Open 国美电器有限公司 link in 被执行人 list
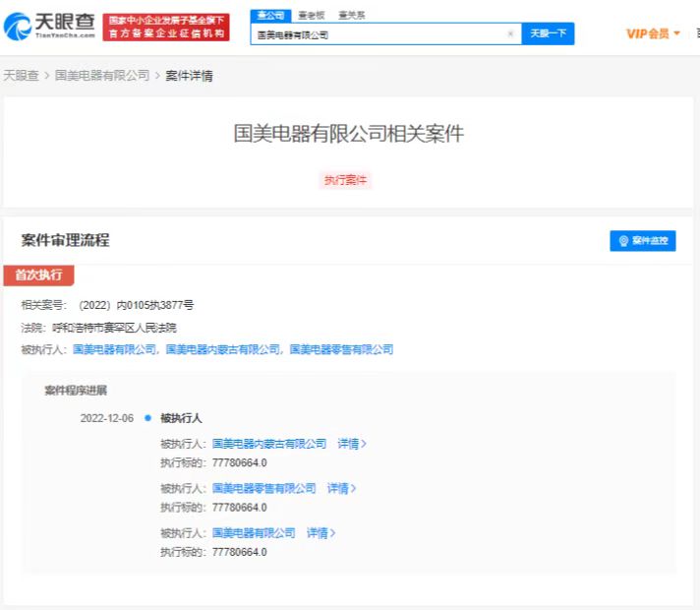Screen dimensions: 700x610 [x=115, y=349]
